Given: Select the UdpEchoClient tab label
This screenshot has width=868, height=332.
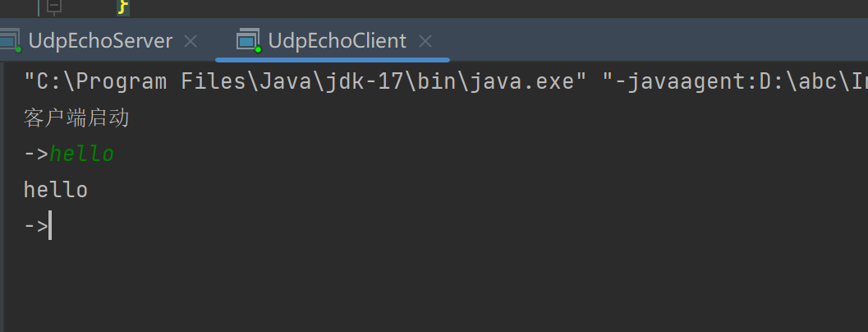Looking at the screenshot, I should coord(337,40).
